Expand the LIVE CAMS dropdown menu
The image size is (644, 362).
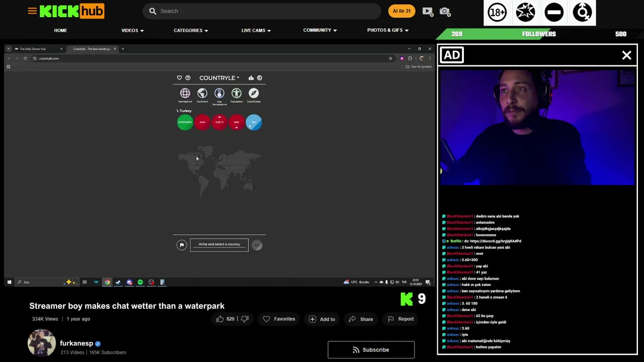coord(256,30)
